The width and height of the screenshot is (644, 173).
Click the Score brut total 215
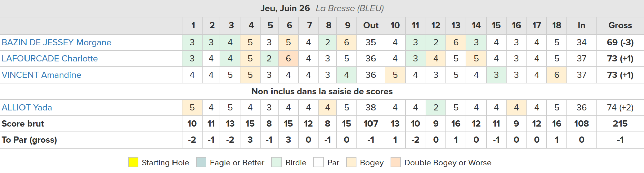click(620, 124)
